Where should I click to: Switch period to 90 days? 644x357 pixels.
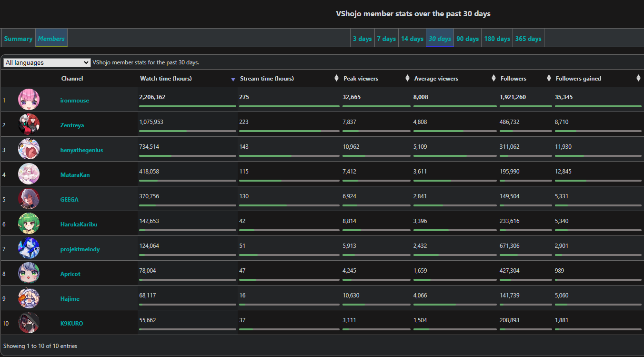click(x=467, y=39)
